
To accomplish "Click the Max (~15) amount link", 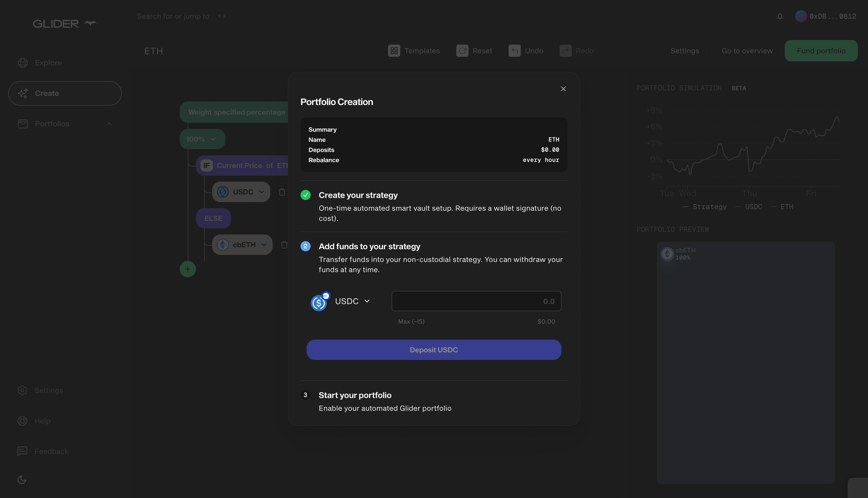I will (x=411, y=322).
